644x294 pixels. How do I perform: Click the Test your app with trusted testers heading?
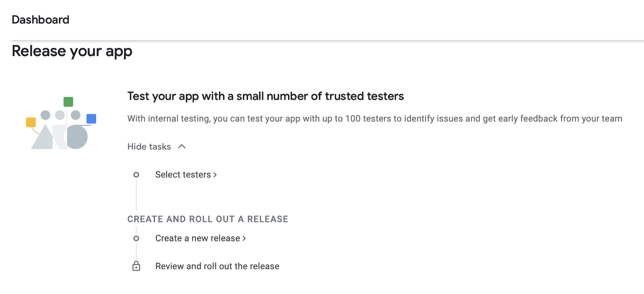[265, 96]
